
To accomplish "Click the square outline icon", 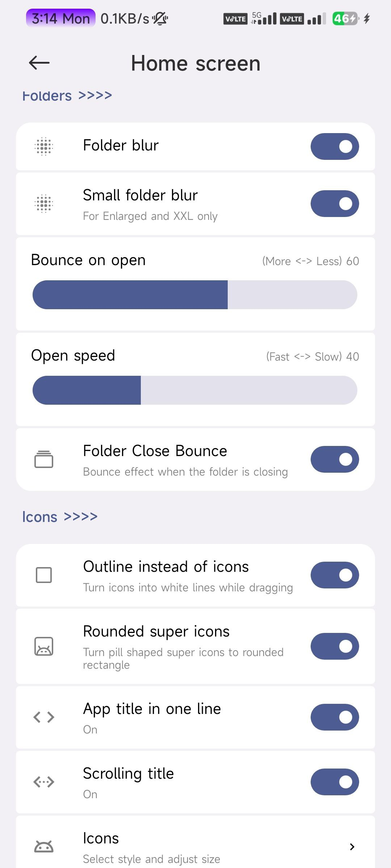I will point(44,575).
